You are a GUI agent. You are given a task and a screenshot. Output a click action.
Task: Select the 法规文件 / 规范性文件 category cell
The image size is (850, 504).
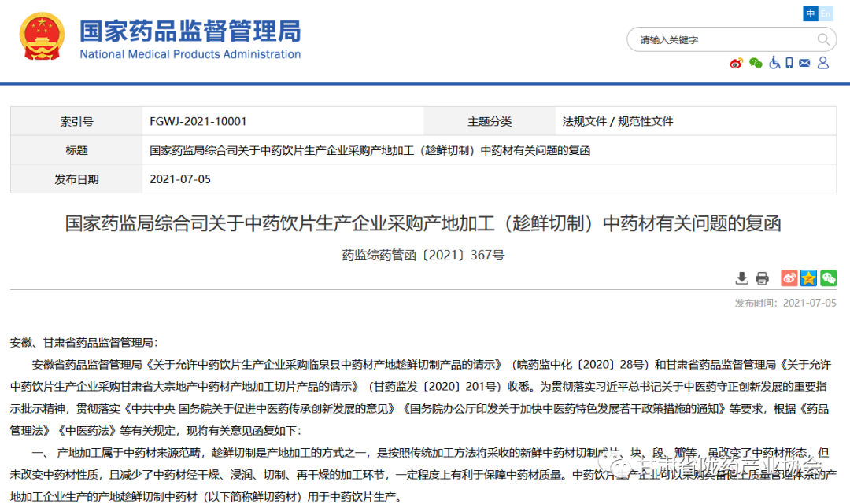tap(618, 121)
